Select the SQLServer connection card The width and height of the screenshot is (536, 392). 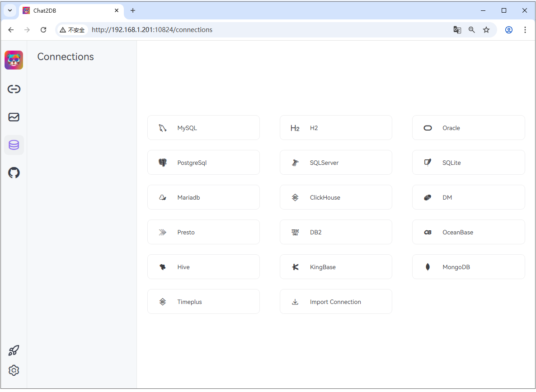click(x=336, y=163)
